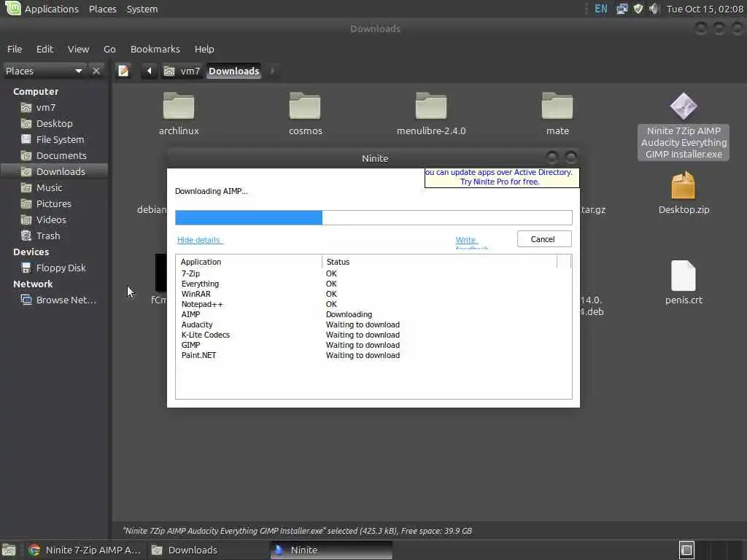Open the Bookmarks menu
Image resolution: width=747 pixels, height=560 pixels.
(155, 49)
